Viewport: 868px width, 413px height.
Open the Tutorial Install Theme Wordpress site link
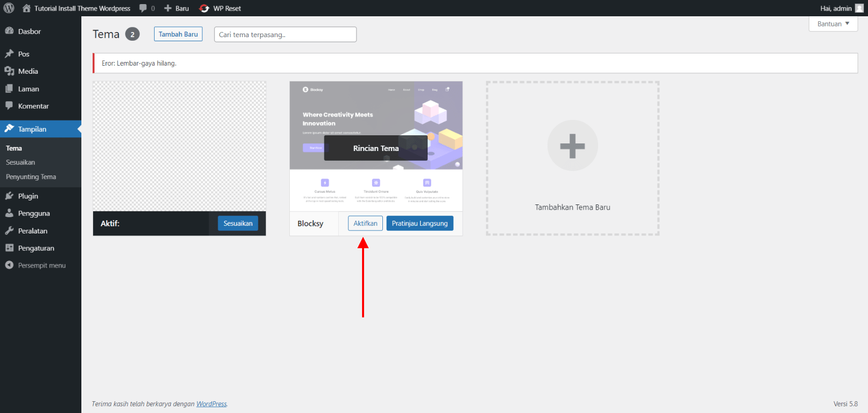point(82,8)
